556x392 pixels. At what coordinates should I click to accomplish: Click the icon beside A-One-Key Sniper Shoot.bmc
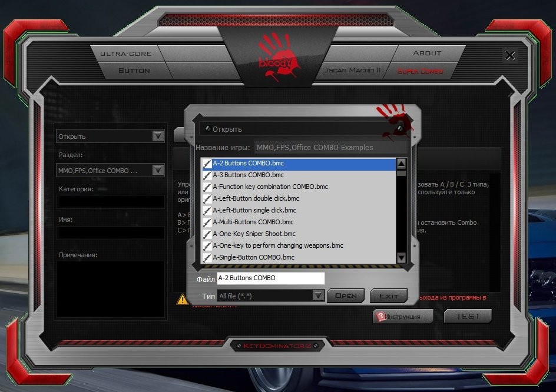(x=207, y=234)
